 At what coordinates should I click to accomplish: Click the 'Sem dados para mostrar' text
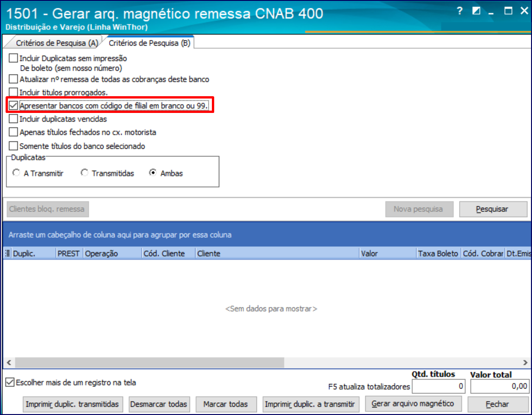coord(271,309)
